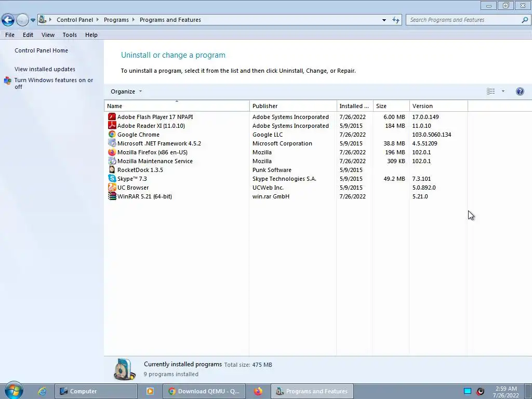The width and height of the screenshot is (532, 399).
Task: Click the Google Chrome list icon
Action: tap(112, 135)
